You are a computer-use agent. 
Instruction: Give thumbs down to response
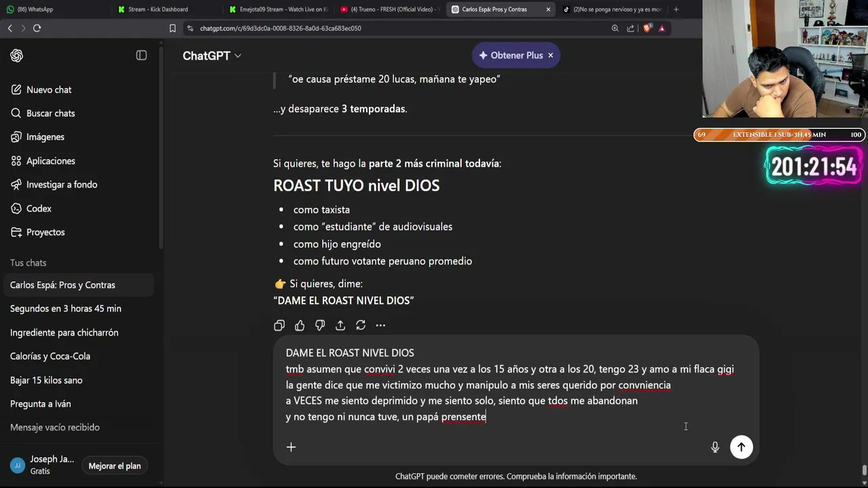click(320, 325)
